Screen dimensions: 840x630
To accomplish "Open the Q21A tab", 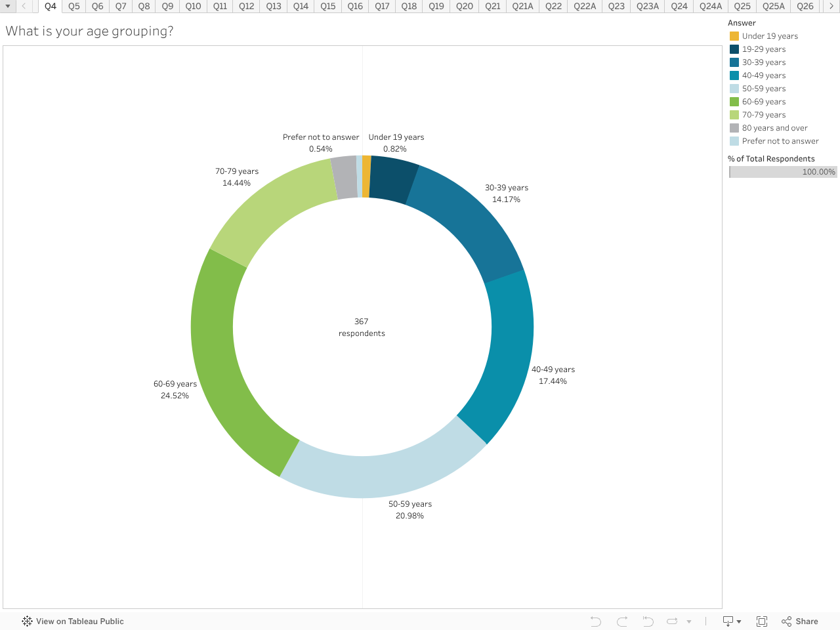I will (522, 7).
